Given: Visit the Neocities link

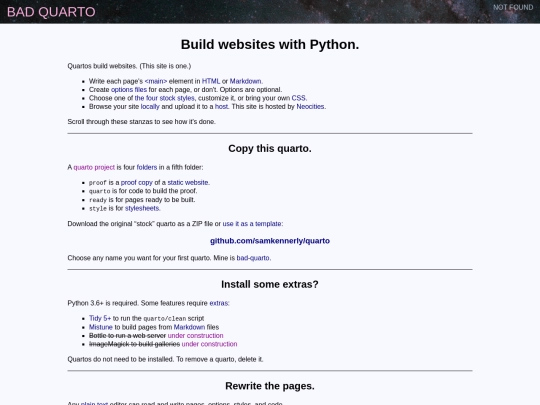Looking at the screenshot, I should [x=310, y=107].
